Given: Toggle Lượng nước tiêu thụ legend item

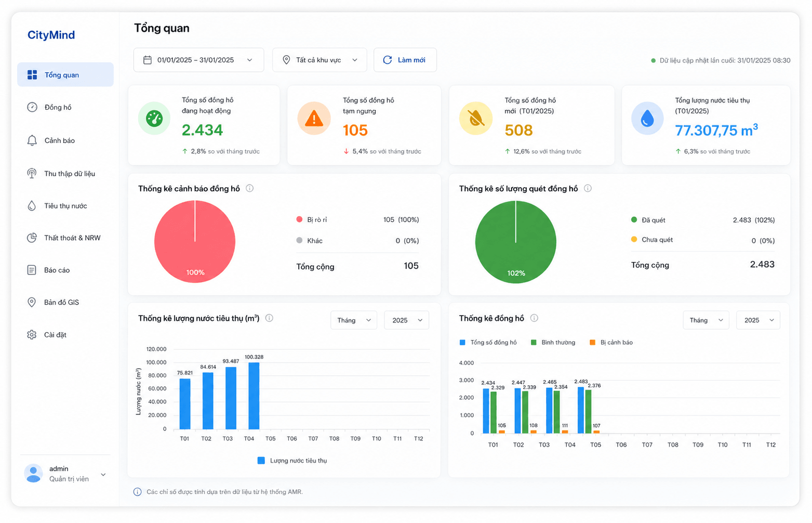Looking at the screenshot, I should [292, 461].
